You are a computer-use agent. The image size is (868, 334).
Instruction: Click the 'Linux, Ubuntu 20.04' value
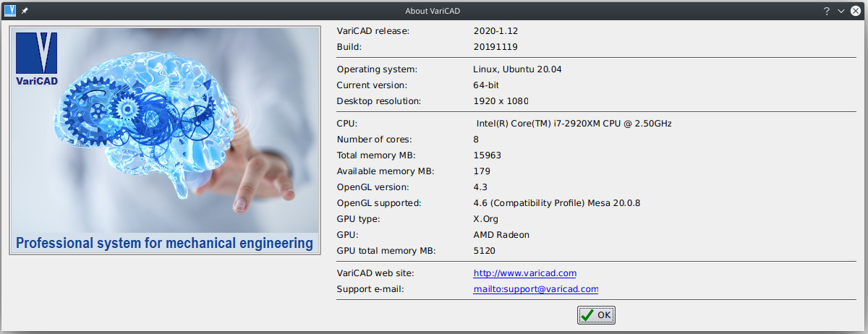coord(517,69)
